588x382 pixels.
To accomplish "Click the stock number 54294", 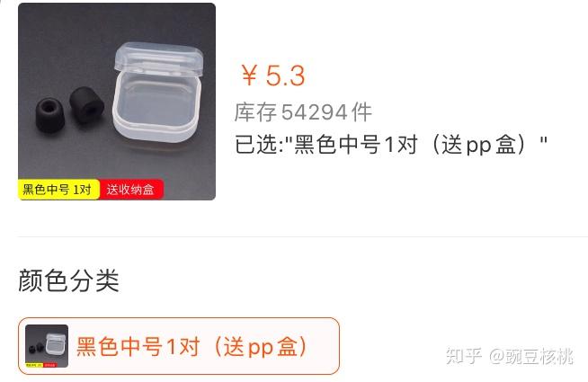I will (x=315, y=112).
